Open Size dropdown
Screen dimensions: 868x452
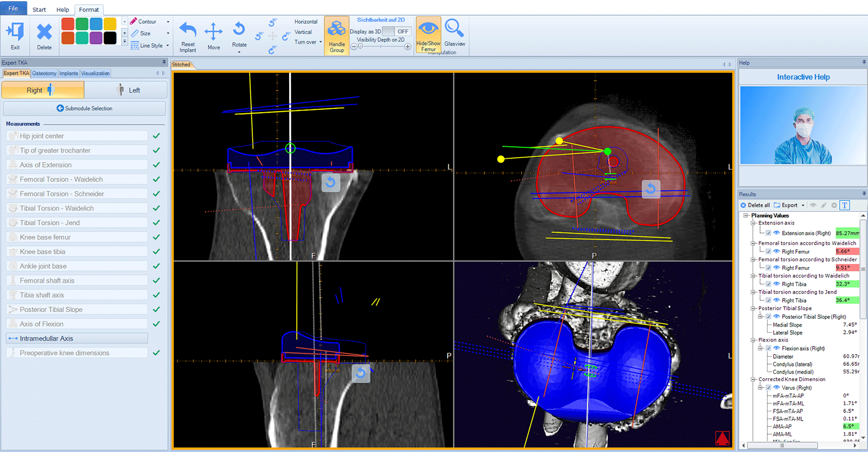pos(168,34)
